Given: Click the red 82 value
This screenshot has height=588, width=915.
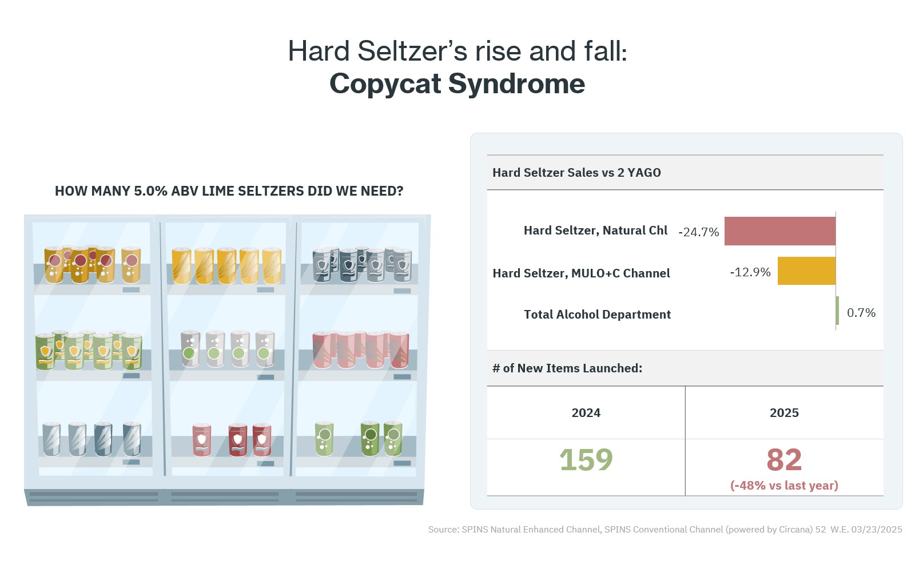Looking at the screenshot, I should 784,460.
